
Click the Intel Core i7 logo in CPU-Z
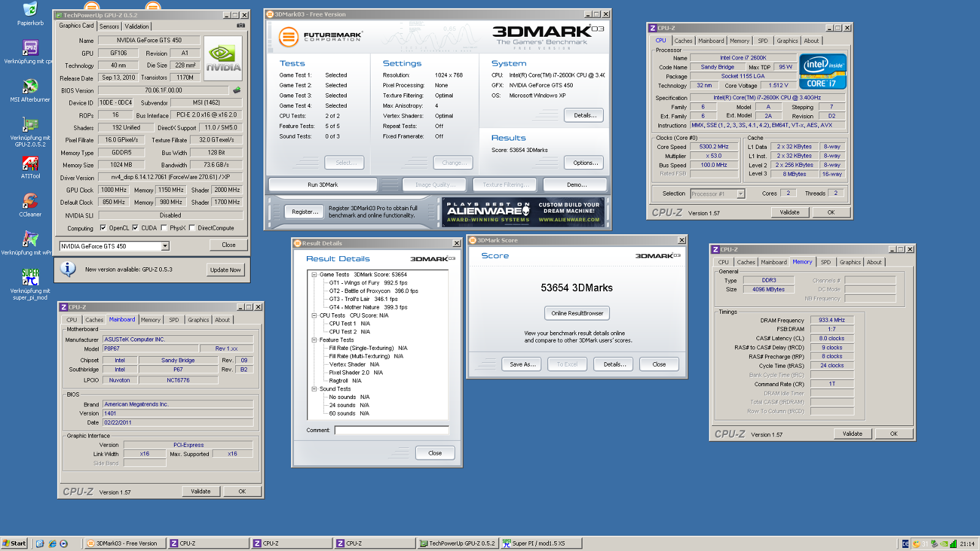pyautogui.click(x=824, y=72)
